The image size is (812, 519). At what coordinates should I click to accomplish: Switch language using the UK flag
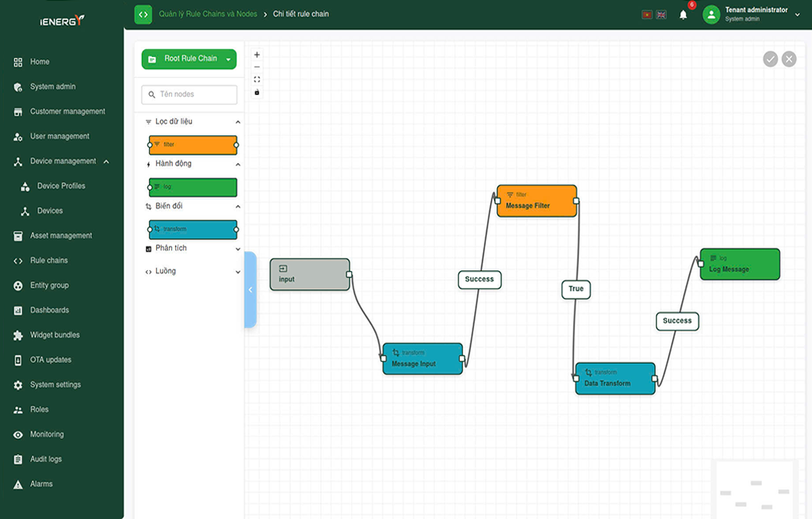661,14
